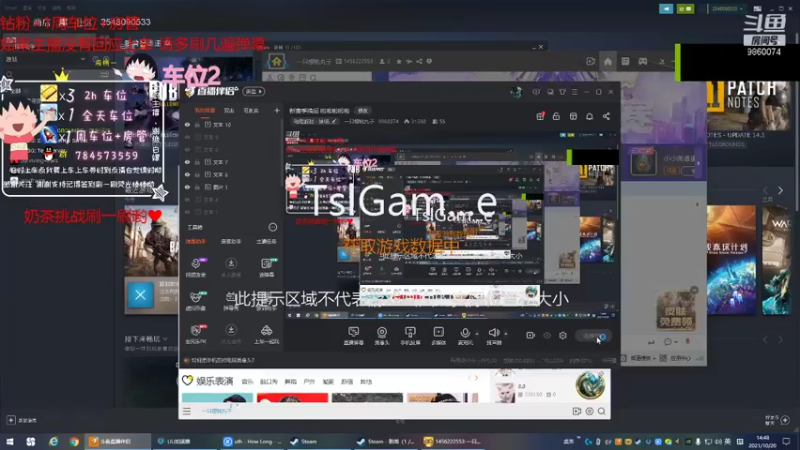
Task: Click the record video icon
Action: coord(531,335)
